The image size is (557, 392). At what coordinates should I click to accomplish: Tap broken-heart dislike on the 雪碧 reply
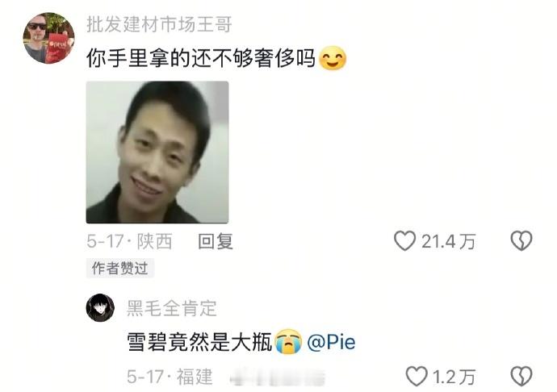pyautogui.click(x=521, y=377)
